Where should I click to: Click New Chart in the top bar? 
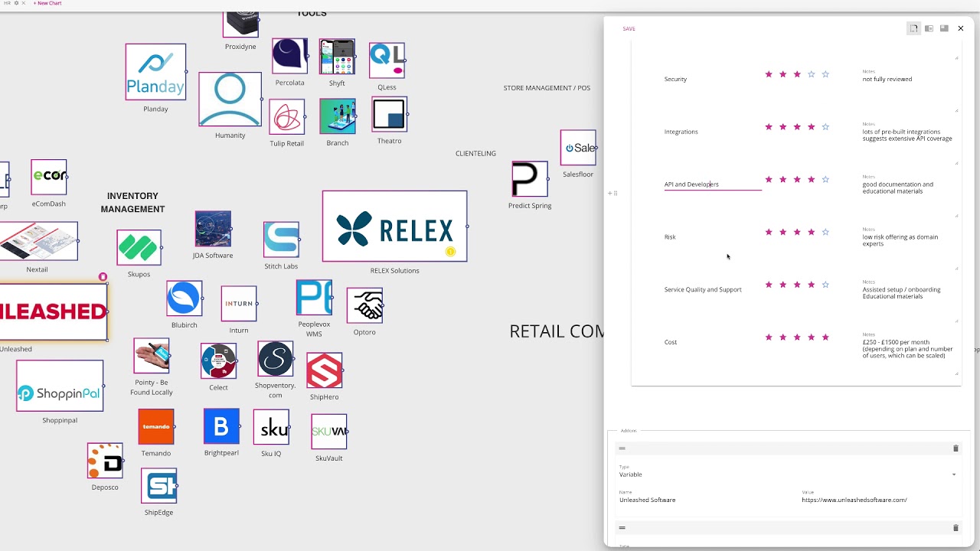point(47,3)
